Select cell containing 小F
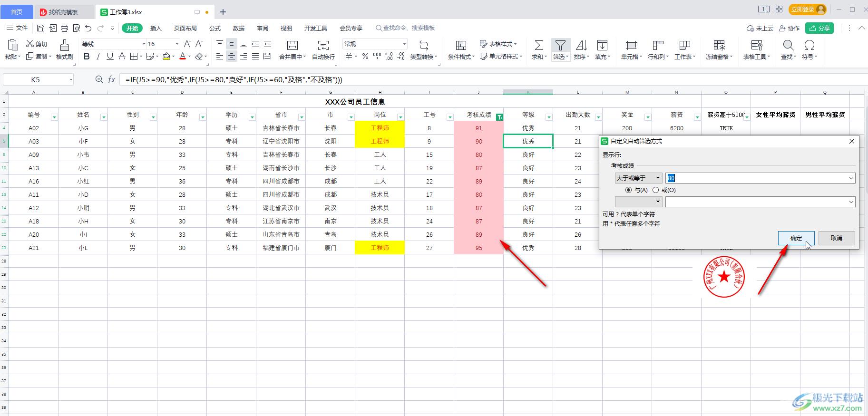 83,141
